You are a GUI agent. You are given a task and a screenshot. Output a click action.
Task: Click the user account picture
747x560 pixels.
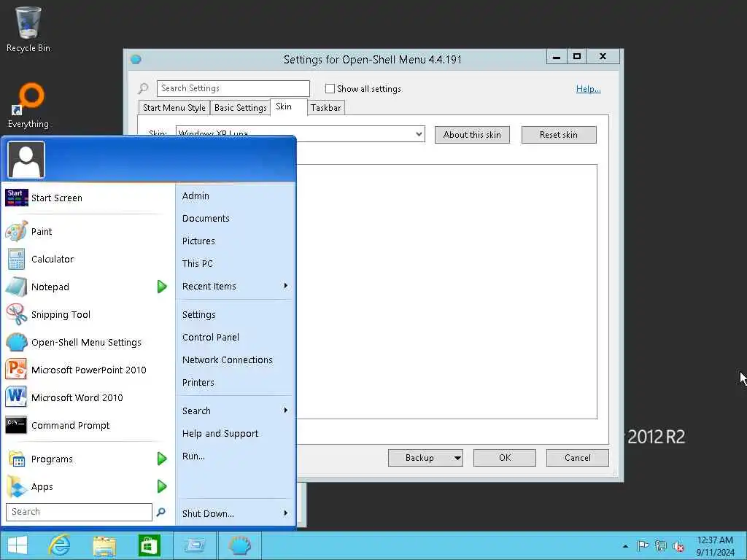coord(26,160)
